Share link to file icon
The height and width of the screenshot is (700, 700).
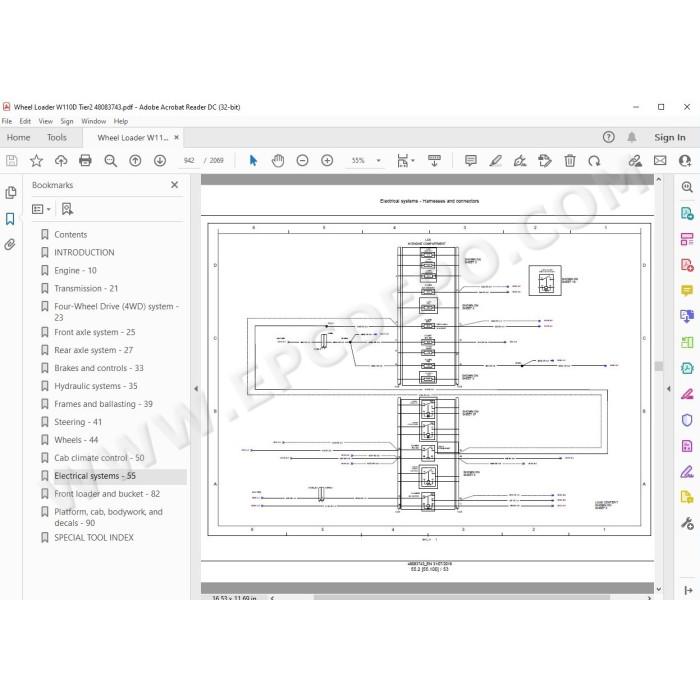pos(635,160)
